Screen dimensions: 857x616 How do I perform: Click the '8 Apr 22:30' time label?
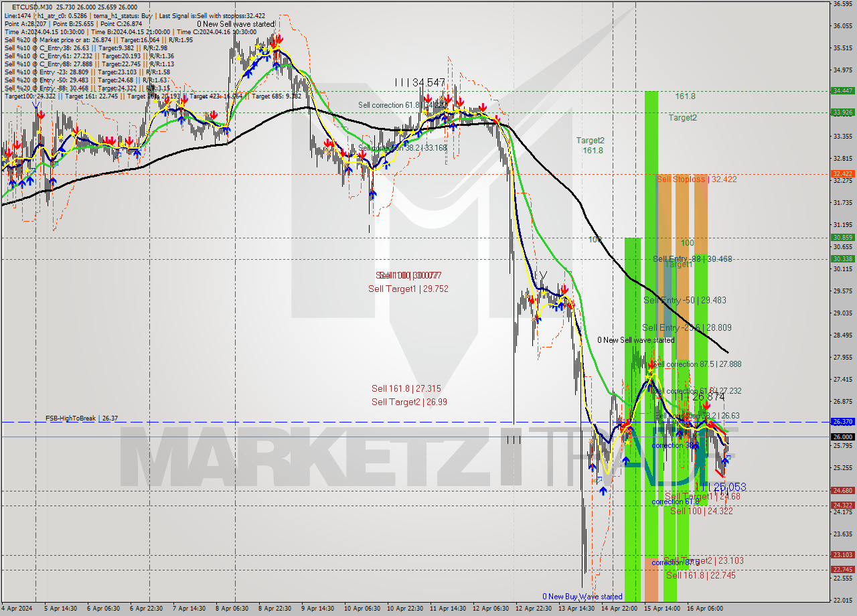[275, 609]
